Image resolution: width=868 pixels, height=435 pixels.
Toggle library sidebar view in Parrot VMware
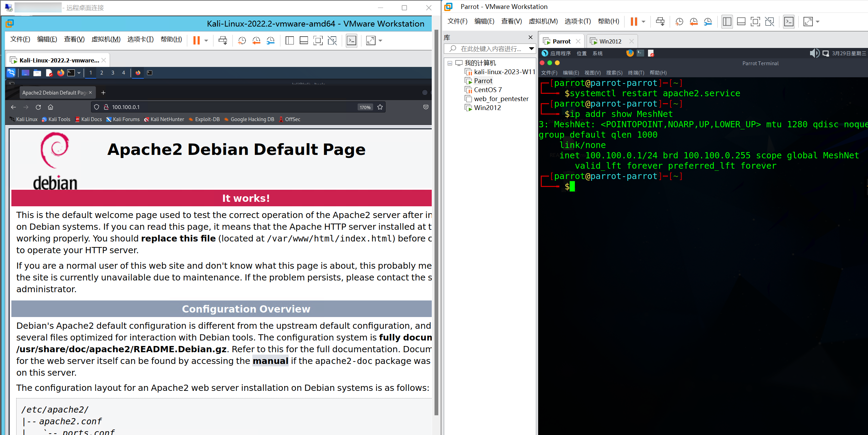[727, 22]
